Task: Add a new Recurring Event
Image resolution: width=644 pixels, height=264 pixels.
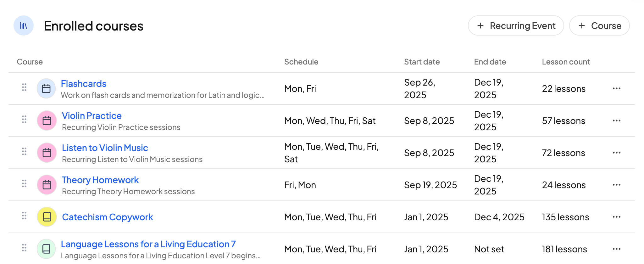Action: point(516,25)
